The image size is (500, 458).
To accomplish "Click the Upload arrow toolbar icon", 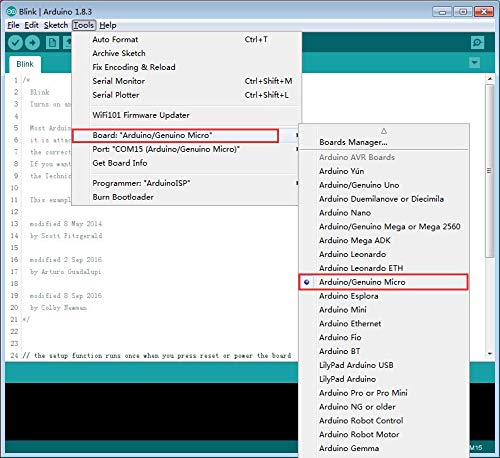I will click(x=32, y=43).
